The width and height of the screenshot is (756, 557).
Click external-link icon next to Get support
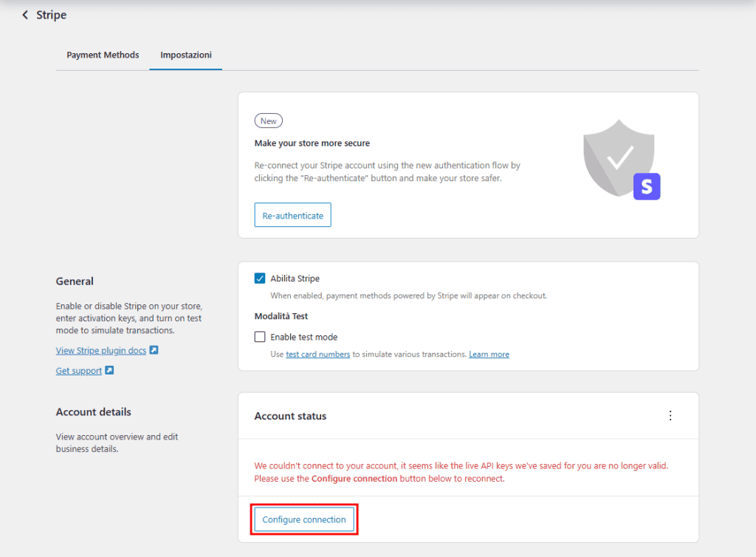click(109, 370)
